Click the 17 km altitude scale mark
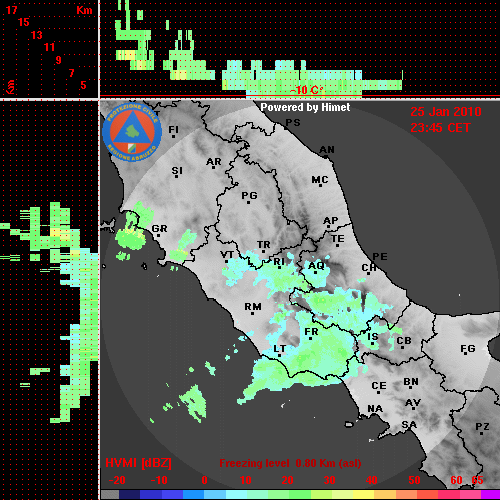This screenshot has width=500, height=500. [x=11, y=10]
